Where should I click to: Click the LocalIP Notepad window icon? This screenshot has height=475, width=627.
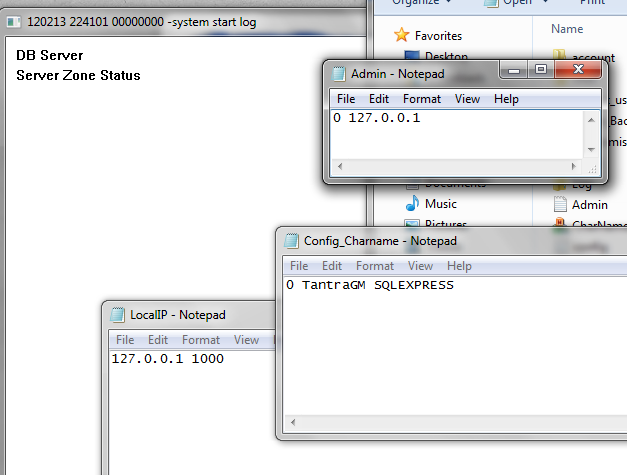click(x=118, y=315)
